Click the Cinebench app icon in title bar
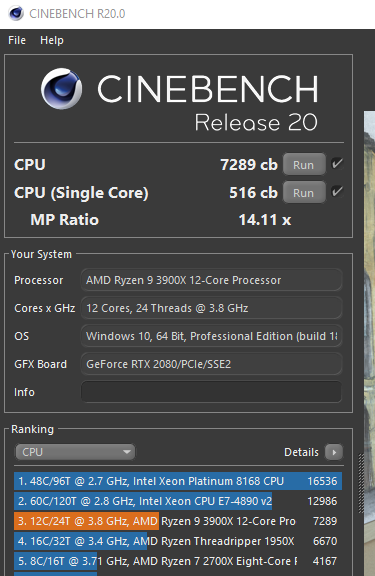This screenshot has width=375, height=576. coord(16,14)
